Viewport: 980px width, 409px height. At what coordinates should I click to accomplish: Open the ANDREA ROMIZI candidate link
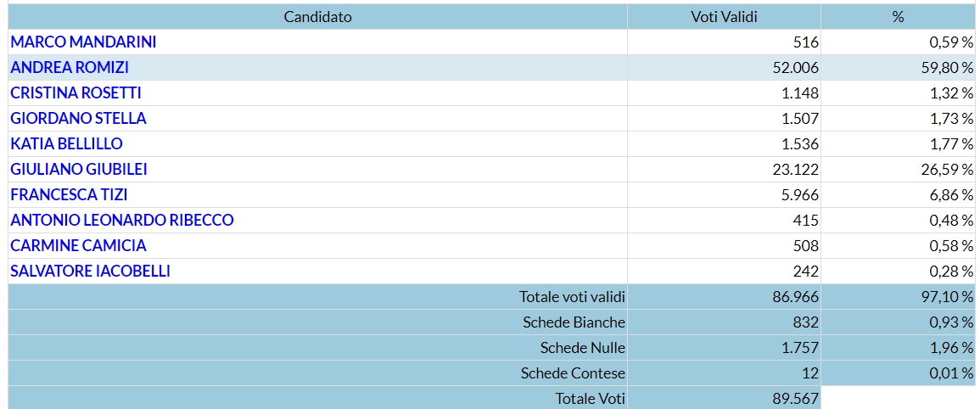pos(70,68)
